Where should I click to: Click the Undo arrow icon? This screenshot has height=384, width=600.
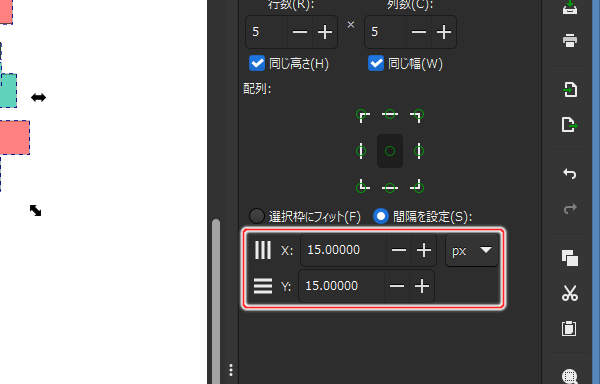[x=570, y=174]
